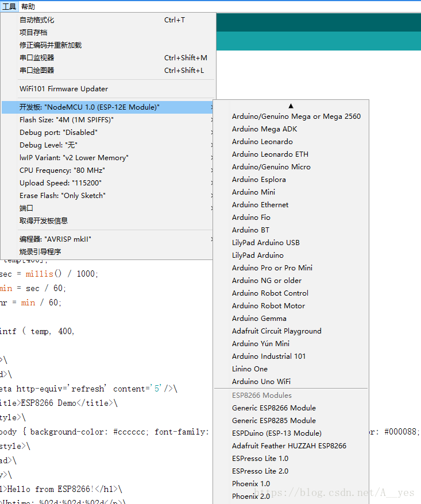Open the Erase Flash Only Sketch submenu
Viewport: 421px width, 504px height.
[x=107, y=196]
